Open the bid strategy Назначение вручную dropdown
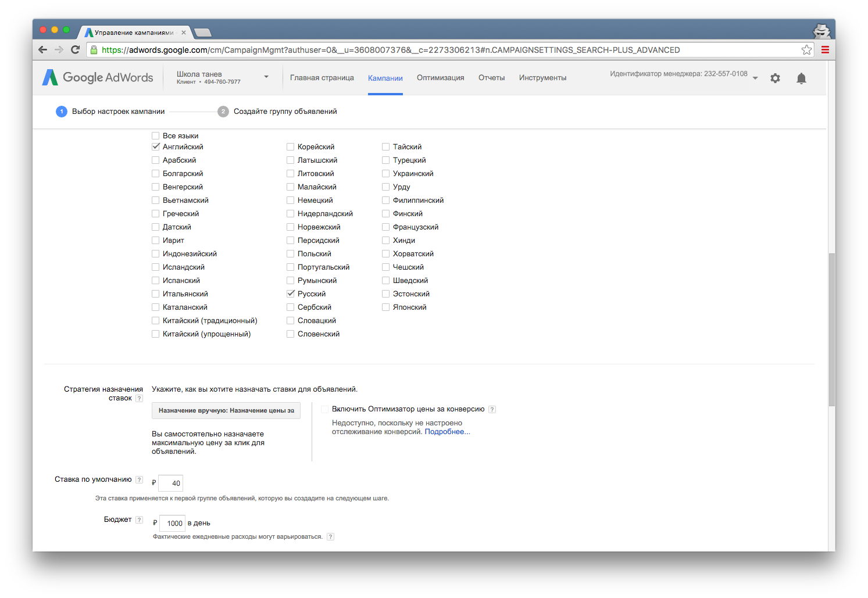The image size is (868, 598). point(226,410)
